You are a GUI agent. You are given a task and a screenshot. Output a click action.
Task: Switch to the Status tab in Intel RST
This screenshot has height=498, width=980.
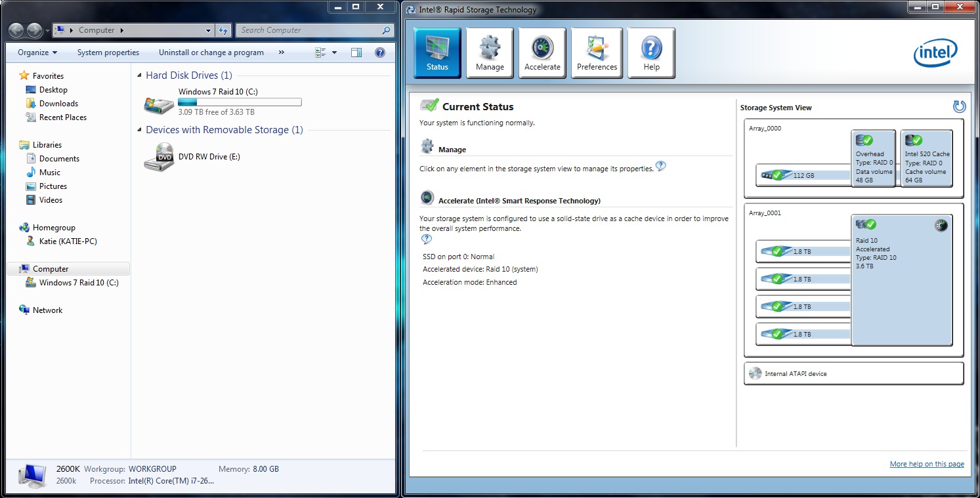(x=437, y=53)
